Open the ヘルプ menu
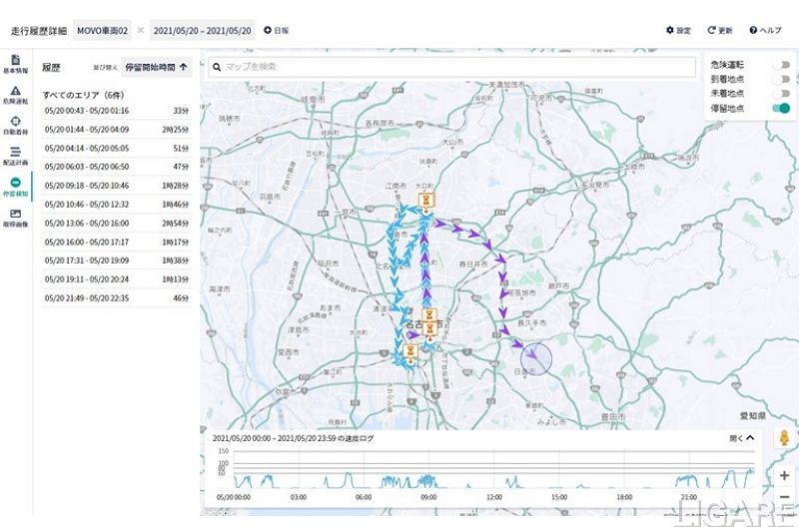 [765, 31]
